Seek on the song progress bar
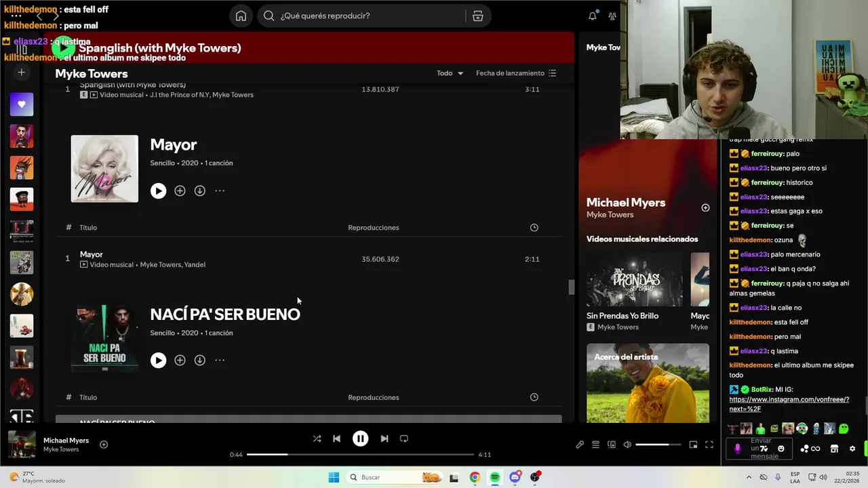 (x=359, y=455)
